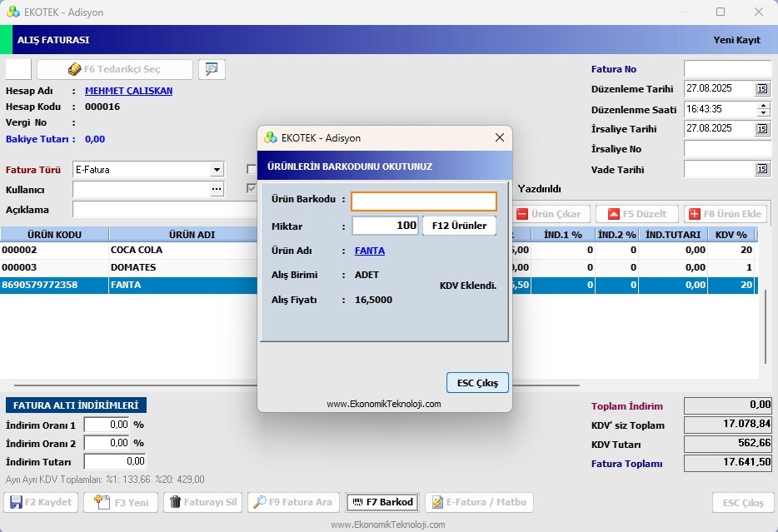
Task: Click the F9 Fatura Ara search button
Action: point(293,502)
